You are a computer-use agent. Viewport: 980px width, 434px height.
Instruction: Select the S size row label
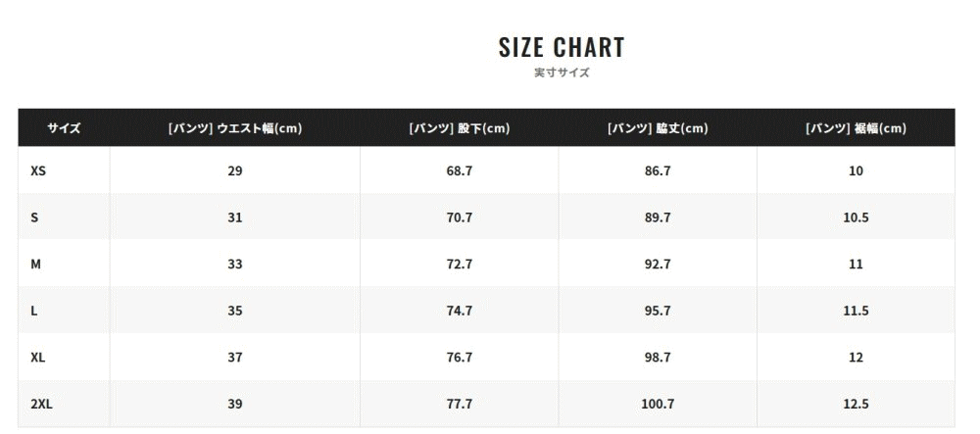tap(34, 217)
